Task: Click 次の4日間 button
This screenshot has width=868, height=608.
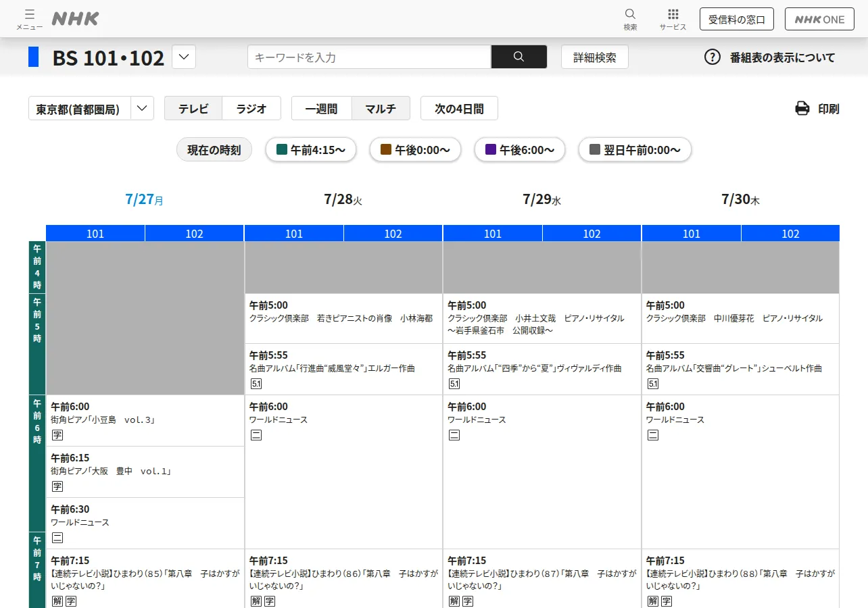Action: (x=459, y=108)
